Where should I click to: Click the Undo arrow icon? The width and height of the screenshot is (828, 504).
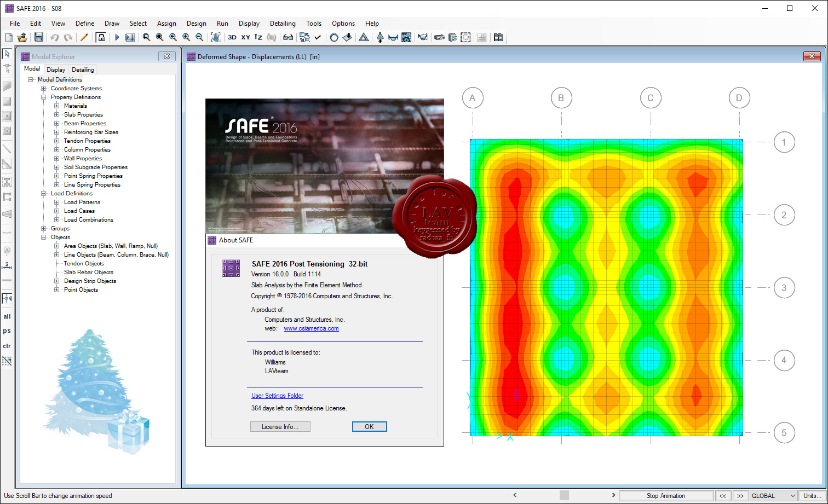(55, 37)
